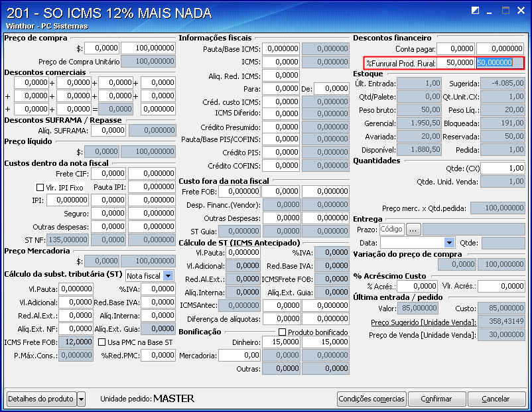Click the Unidade pedido MASTER text
Viewport: 532px width, 412px height.
coord(174,399)
